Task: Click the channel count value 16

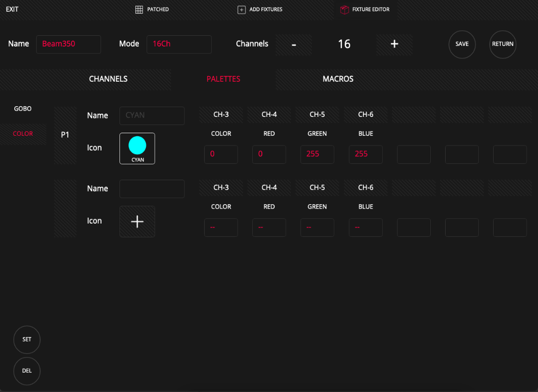Action: (344, 44)
